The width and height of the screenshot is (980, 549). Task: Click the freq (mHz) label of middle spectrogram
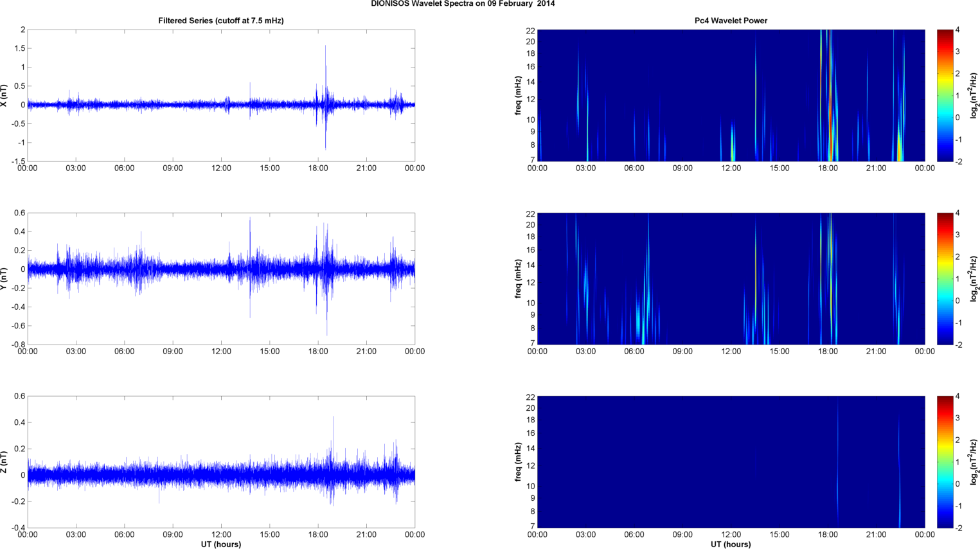pyautogui.click(x=518, y=278)
